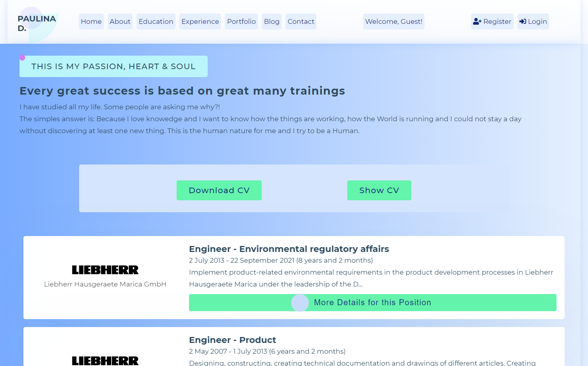Click the circular knob on the More Details bar
This screenshot has height=366, width=588.
click(x=300, y=302)
